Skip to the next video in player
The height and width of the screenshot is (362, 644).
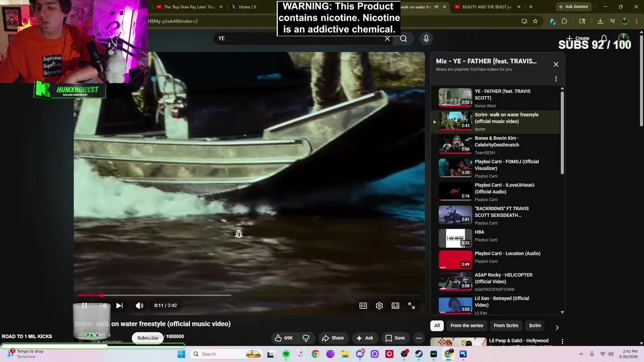(119, 306)
